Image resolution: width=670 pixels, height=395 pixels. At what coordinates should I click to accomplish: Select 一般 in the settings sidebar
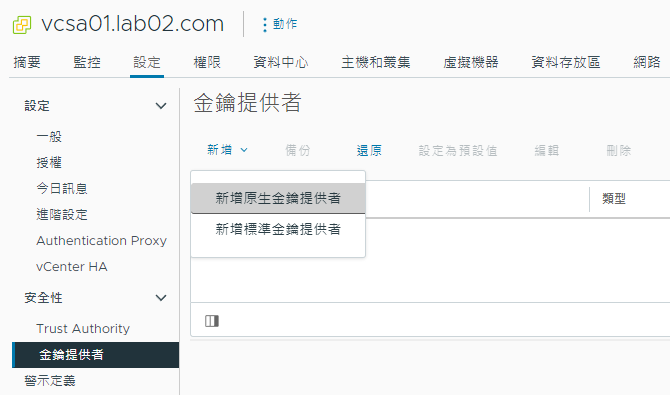(x=49, y=137)
